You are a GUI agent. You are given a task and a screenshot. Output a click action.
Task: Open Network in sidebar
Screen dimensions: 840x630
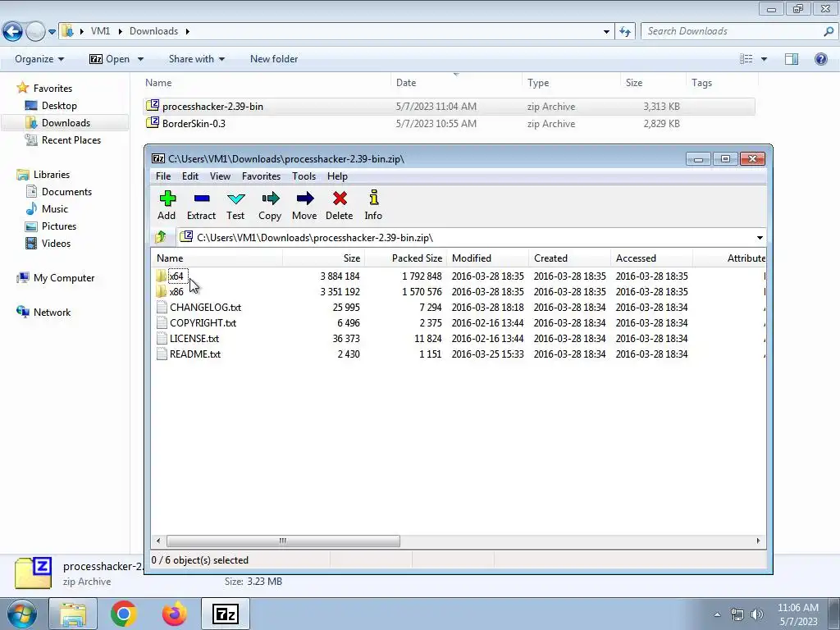[43, 313]
